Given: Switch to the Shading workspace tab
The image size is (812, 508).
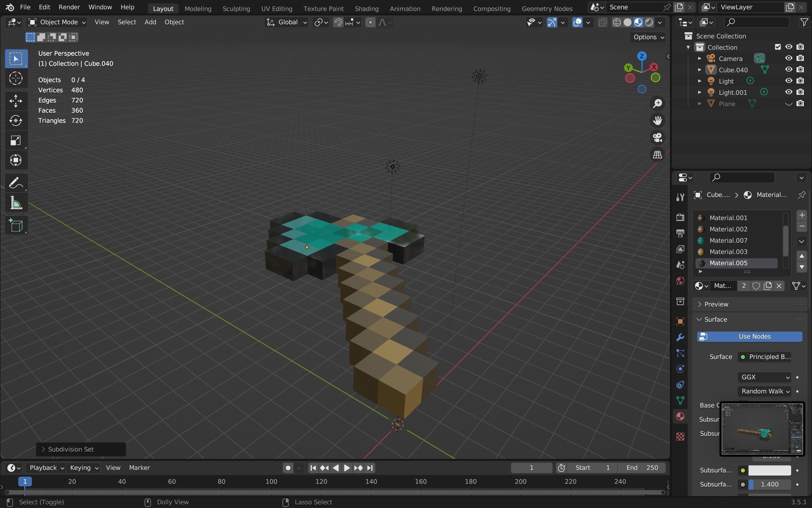Looking at the screenshot, I should tap(367, 9).
